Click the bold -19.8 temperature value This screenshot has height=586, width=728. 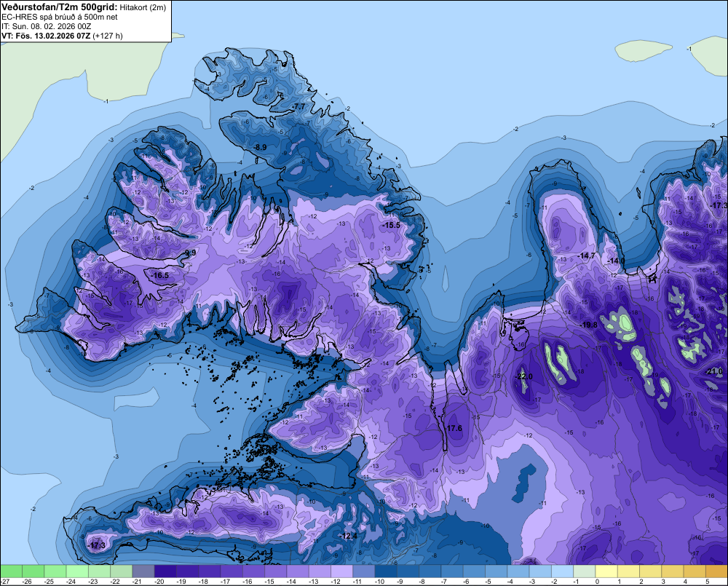[x=589, y=325]
